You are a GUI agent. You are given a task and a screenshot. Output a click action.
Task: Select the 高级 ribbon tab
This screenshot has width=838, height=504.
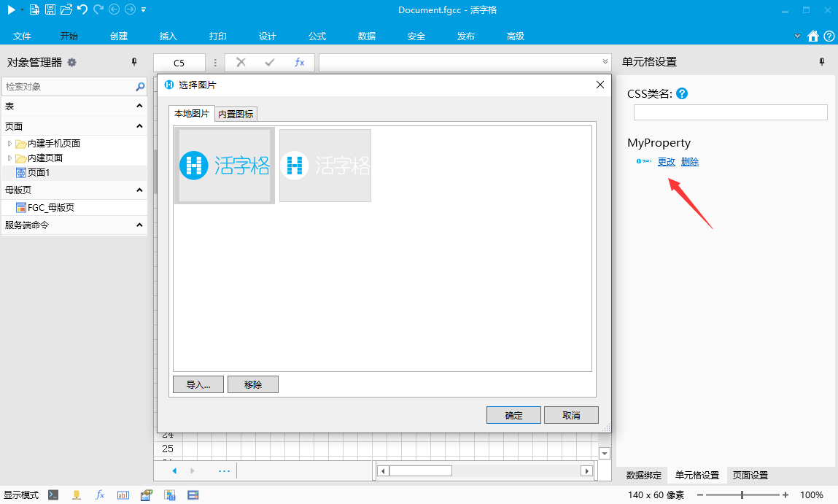[x=516, y=36]
